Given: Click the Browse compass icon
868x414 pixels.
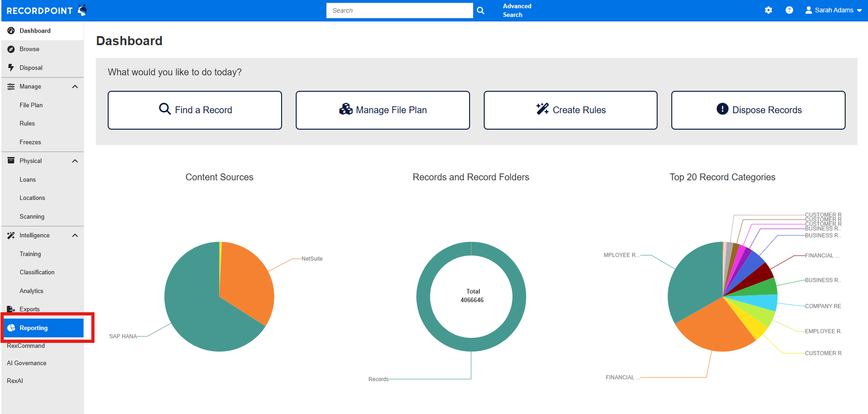Looking at the screenshot, I should point(11,49).
